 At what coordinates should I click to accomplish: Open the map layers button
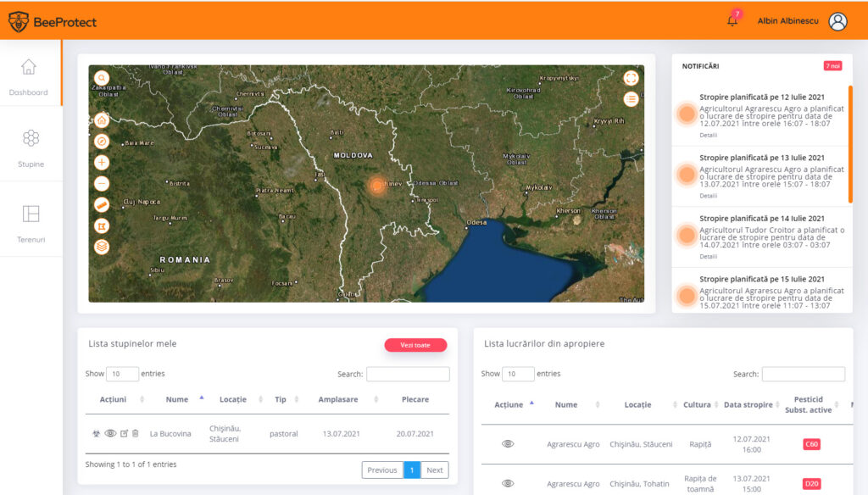click(x=102, y=247)
